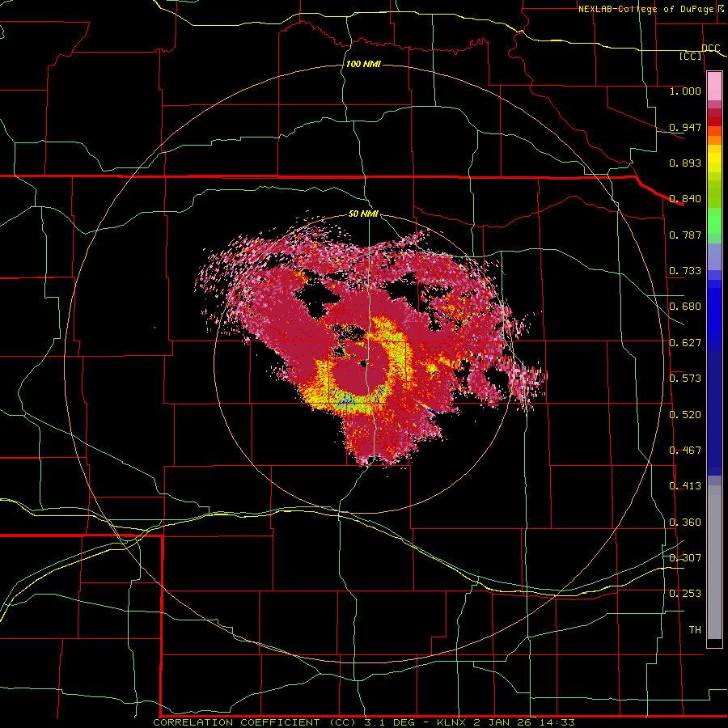Click the TH threshold legend label

click(695, 630)
